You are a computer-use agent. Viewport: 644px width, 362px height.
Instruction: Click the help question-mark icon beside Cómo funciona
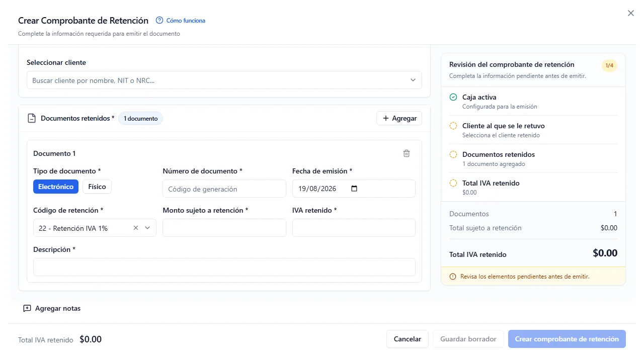point(159,21)
